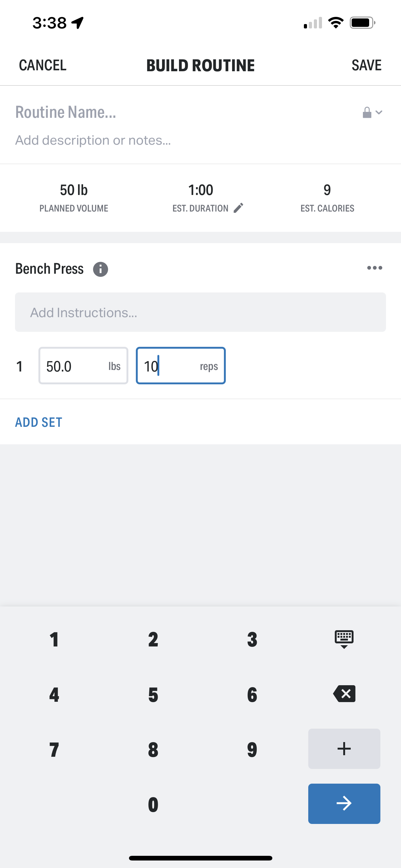
Task: Expand the routine privacy dropdown chevron
Action: pyautogui.click(x=379, y=112)
